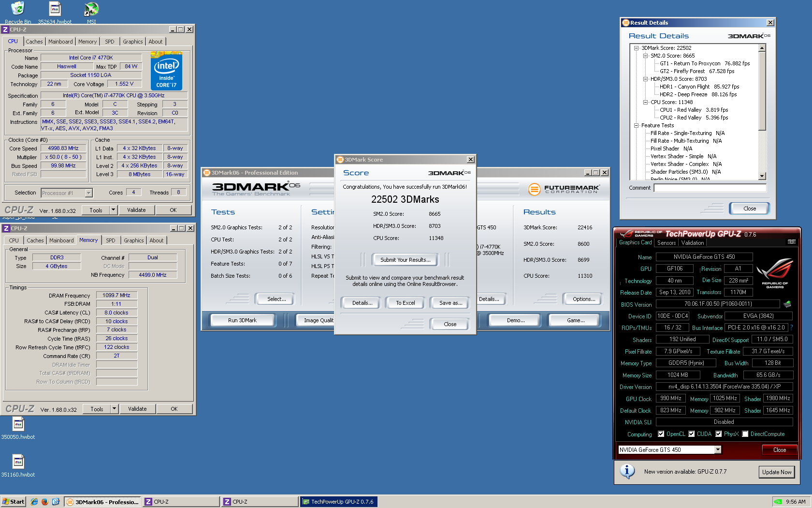Toggle the OpenCL checkbox in GPU-Z

point(661,434)
